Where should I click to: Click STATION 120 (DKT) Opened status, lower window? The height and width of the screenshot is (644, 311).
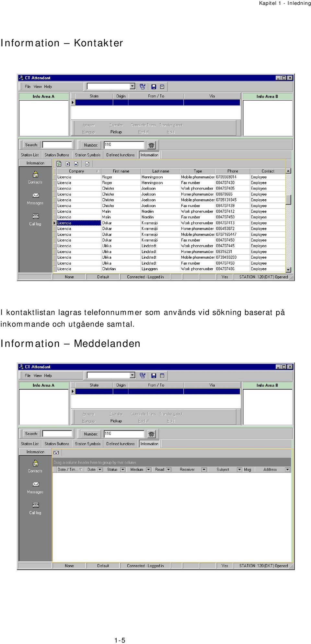tap(263, 566)
